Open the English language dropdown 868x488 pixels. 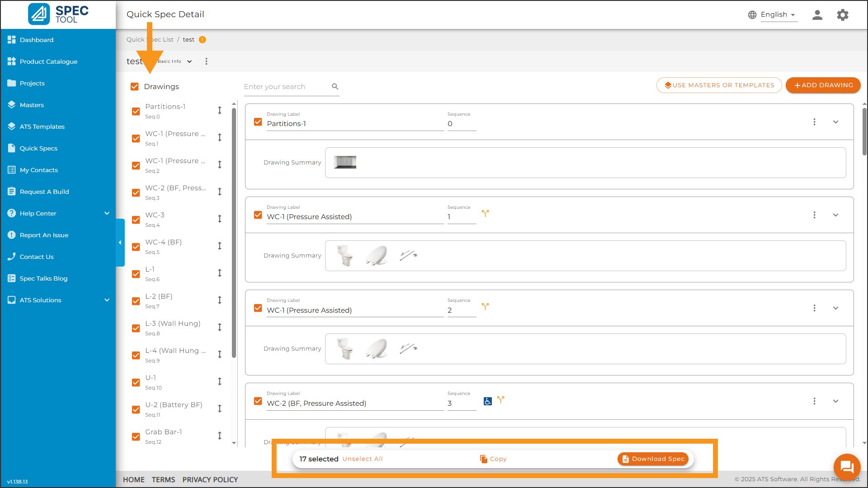pos(778,14)
